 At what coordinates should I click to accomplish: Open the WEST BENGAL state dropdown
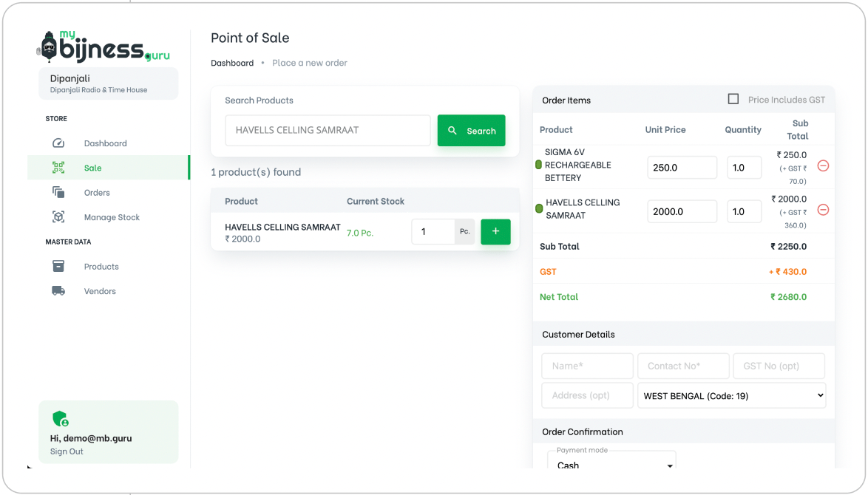tap(731, 395)
